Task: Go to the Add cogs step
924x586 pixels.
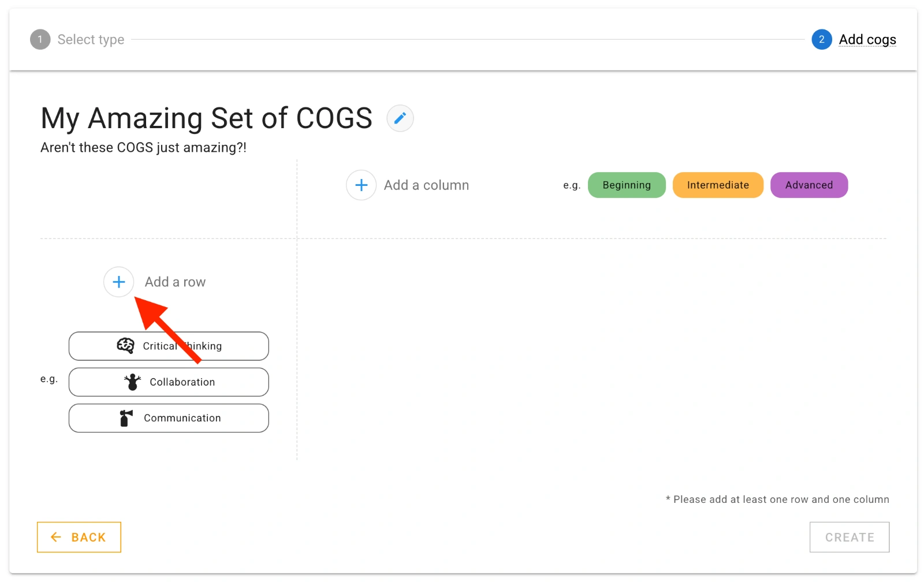Action: [867, 39]
